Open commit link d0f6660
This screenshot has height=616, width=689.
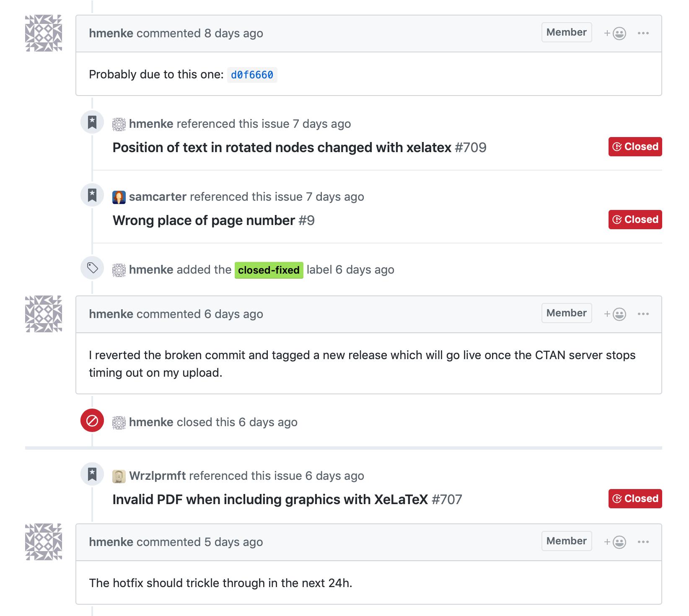tap(252, 75)
